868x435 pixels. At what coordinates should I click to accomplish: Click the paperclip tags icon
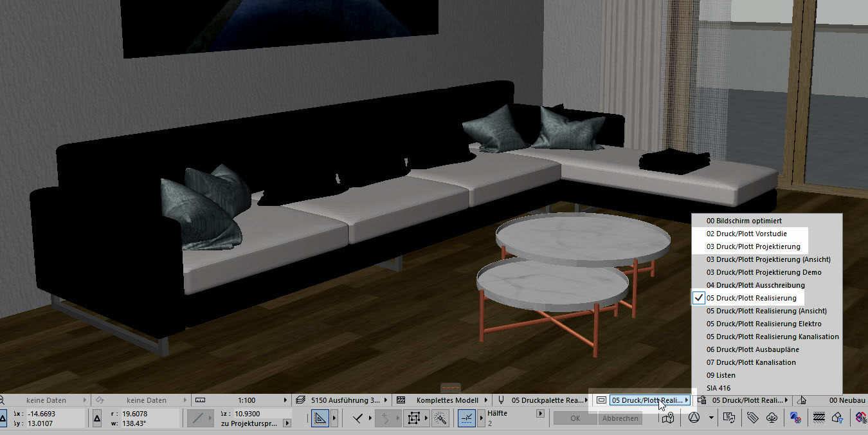[752, 418]
